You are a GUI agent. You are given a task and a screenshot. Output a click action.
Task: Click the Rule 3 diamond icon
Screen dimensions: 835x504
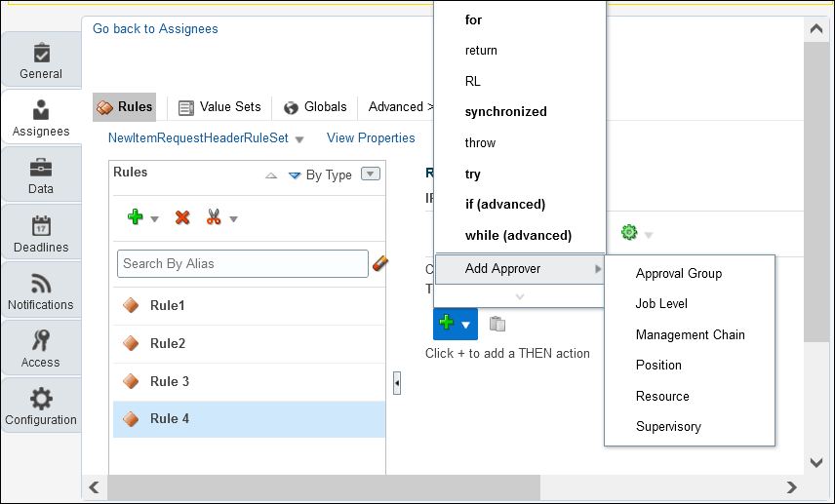131,381
